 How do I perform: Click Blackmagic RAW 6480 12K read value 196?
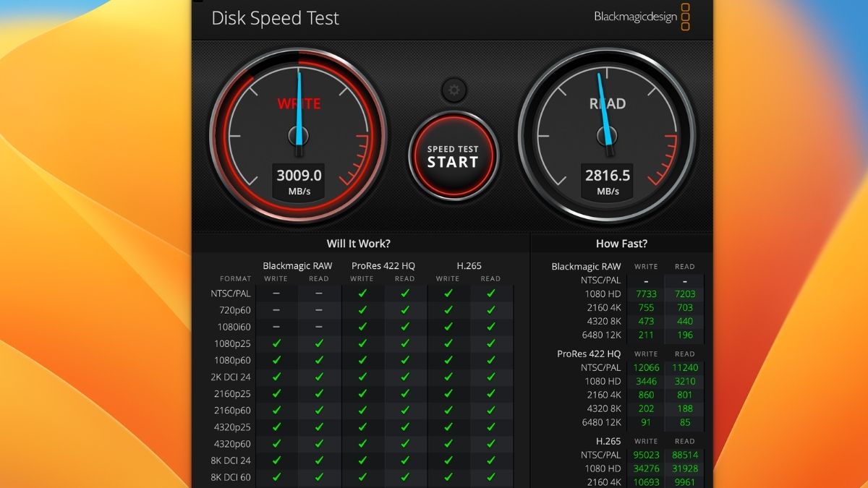684,335
